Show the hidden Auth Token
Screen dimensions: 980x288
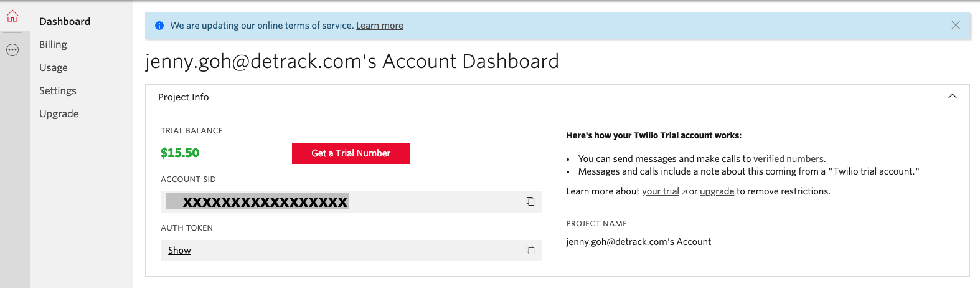(179, 250)
